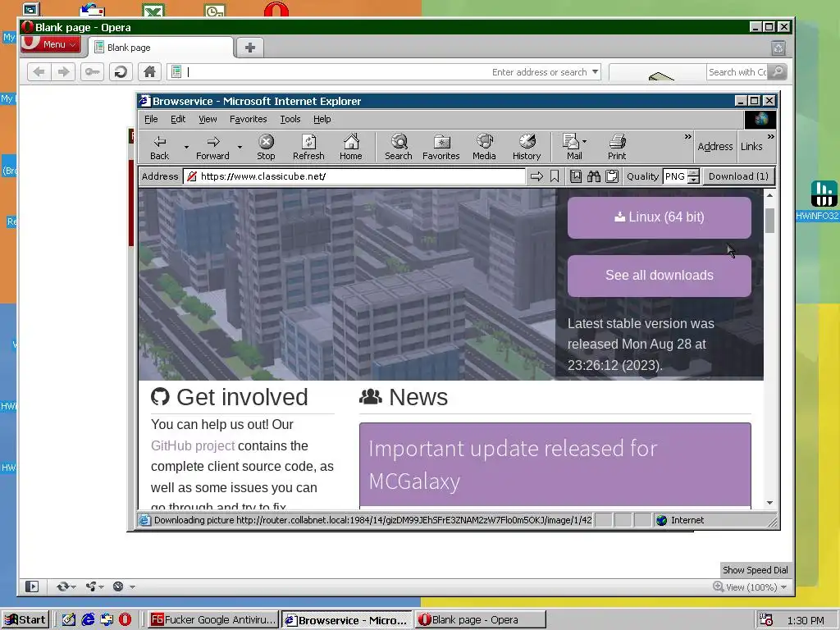Image resolution: width=840 pixels, height=630 pixels.
Task: Click Opera's address or search field
Action: pos(385,72)
